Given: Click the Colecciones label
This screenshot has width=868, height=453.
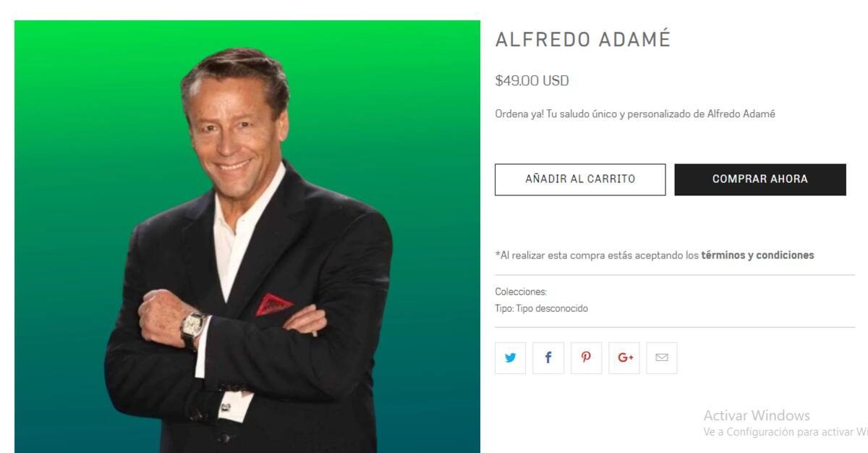Looking at the screenshot, I should pos(521,292).
